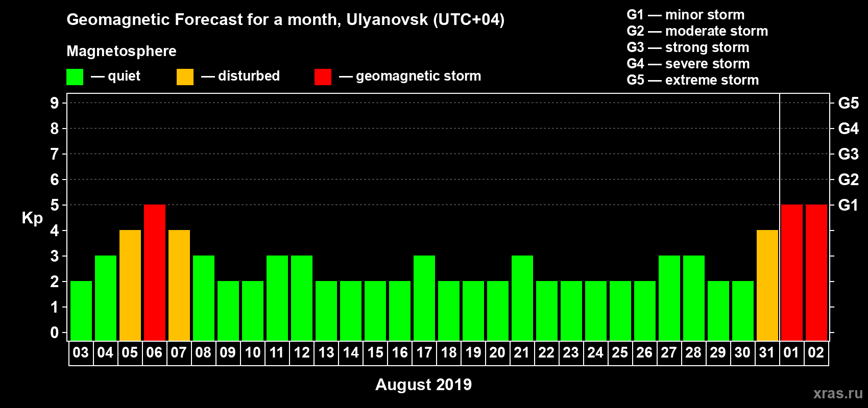Click the G2 label on right axis
The width and height of the screenshot is (868, 408).
[849, 180]
